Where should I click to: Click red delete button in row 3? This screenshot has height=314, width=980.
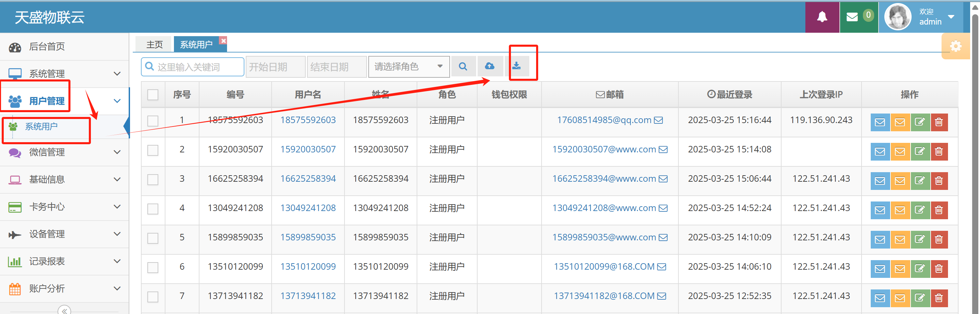click(x=939, y=181)
